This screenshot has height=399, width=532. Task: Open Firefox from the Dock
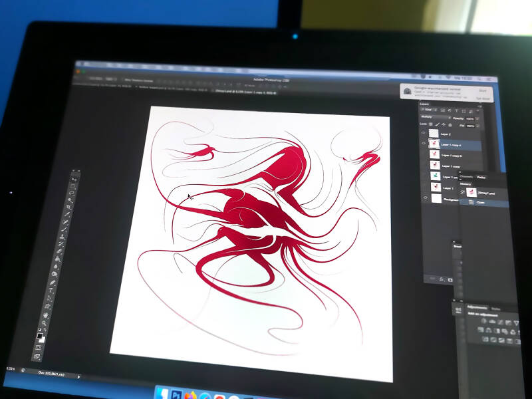[x=191, y=396]
